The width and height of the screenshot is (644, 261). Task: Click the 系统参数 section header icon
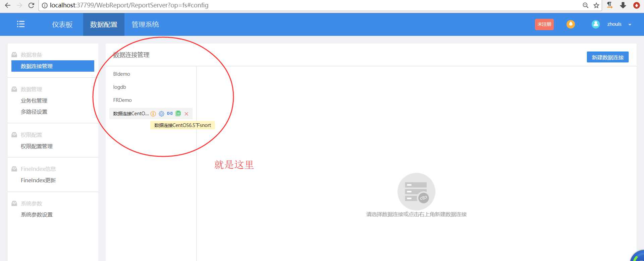(x=14, y=203)
